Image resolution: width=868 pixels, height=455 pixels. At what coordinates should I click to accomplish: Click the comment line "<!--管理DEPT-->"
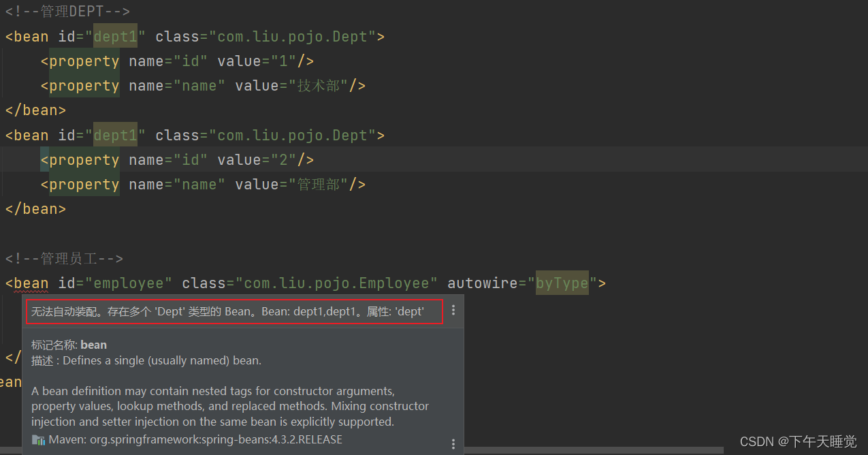pyautogui.click(x=67, y=12)
